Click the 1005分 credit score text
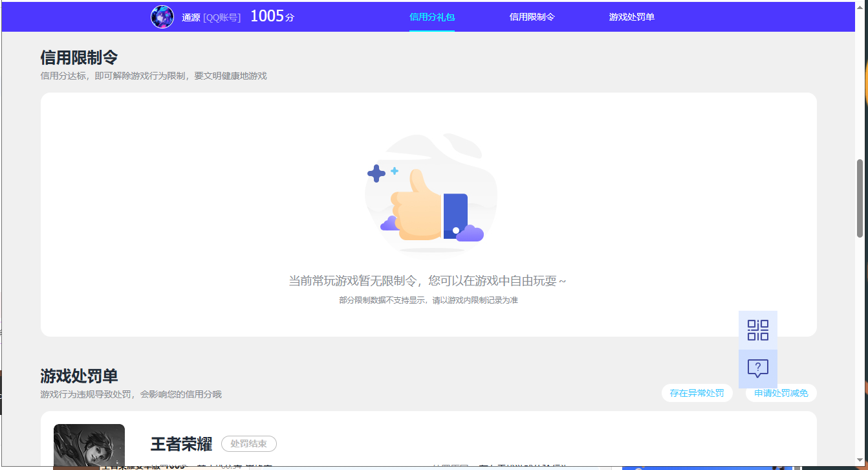The height and width of the screenshot is (470, 868). click(272, 17)
